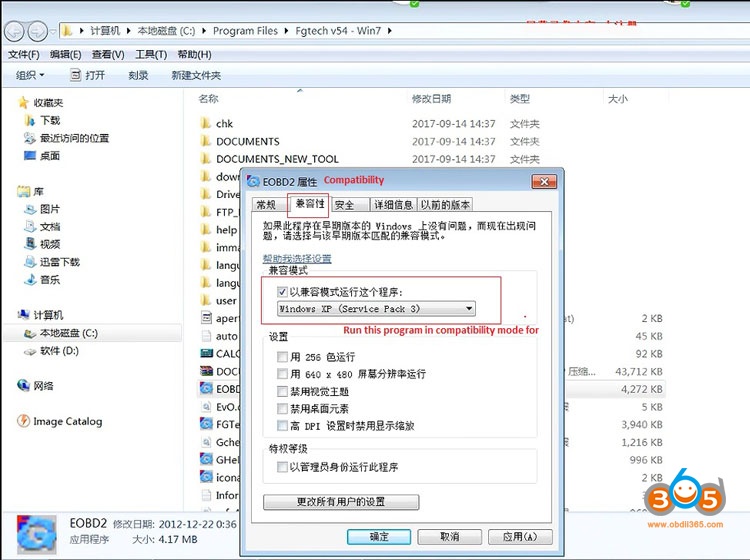Click the 打开 open toolbar button
The height and width of the screenshot is (560, 750).
click(x=88, y=75)
